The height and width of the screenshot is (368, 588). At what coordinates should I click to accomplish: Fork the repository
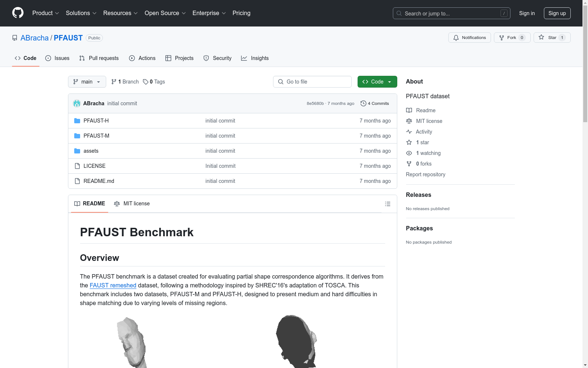click(512, 38)
